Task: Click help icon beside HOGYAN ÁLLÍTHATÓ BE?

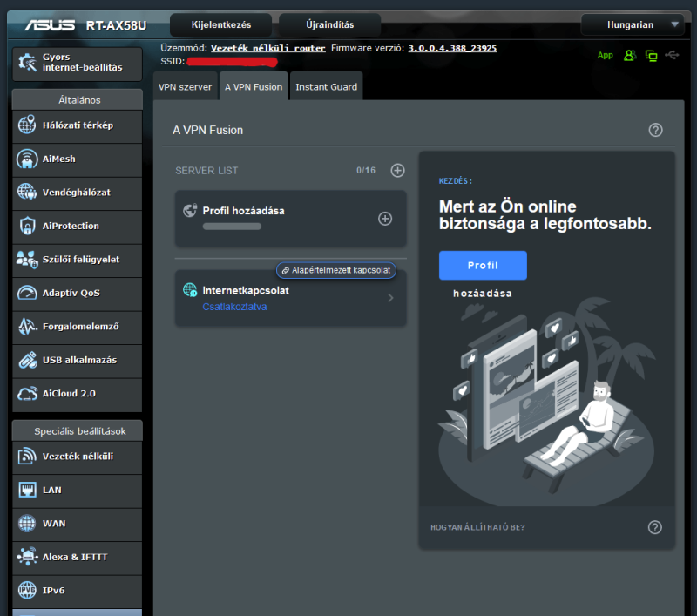Action: pyautogui.click(x=654, y=527)
